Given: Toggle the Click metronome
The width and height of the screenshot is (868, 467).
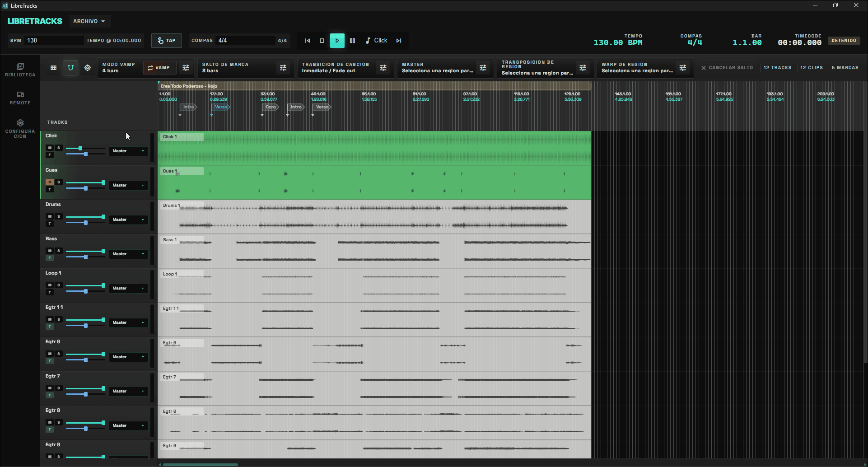Looking at the screenshot, I should pyautogui.click(x=376, y=41).
